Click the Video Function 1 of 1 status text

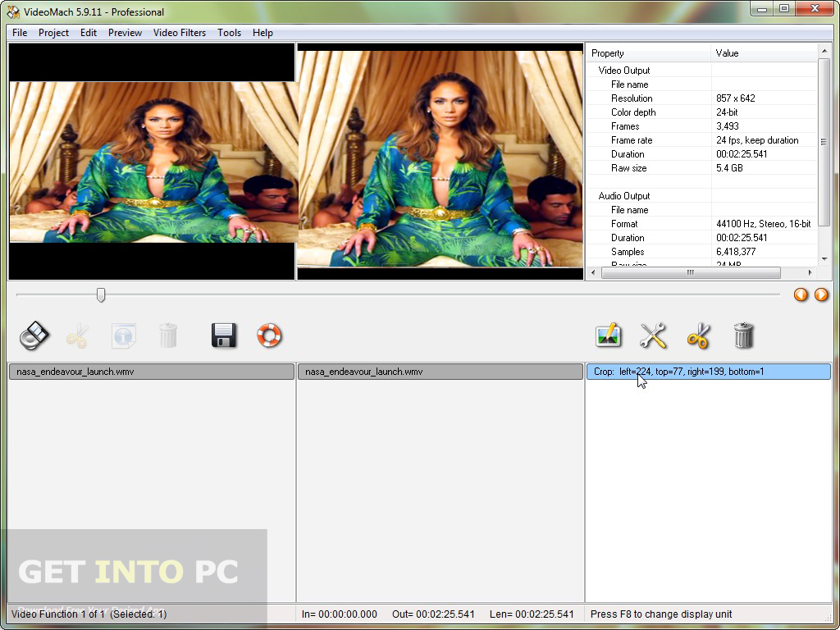[x=89, y=614]
